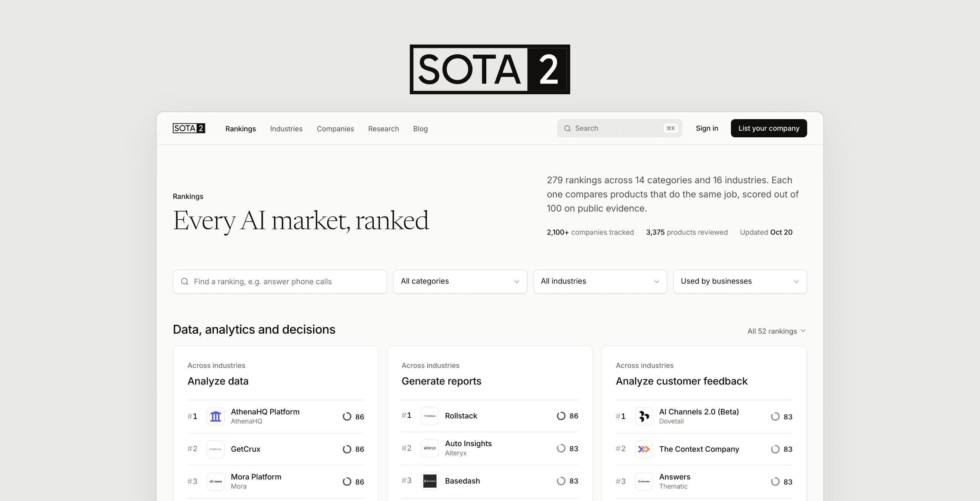Click the SOTA 2 logo in navbar
980x501 pixels.
pyautogui.click(x=189, y=128)
